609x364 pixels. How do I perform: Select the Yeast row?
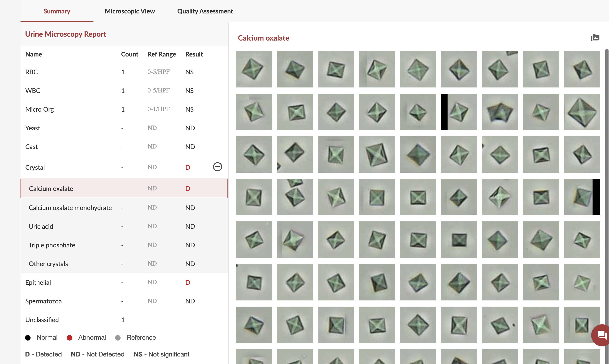tap(124, 128)
